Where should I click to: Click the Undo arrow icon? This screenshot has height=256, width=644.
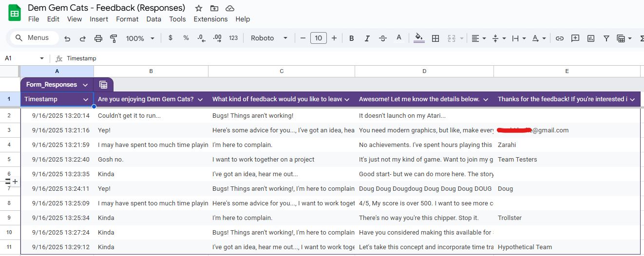click(67, 38)
